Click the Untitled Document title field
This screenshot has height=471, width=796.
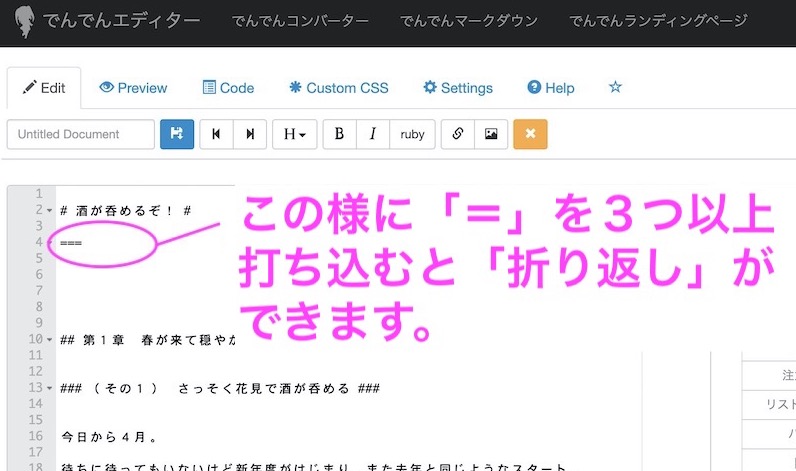(x=81, y=134)
